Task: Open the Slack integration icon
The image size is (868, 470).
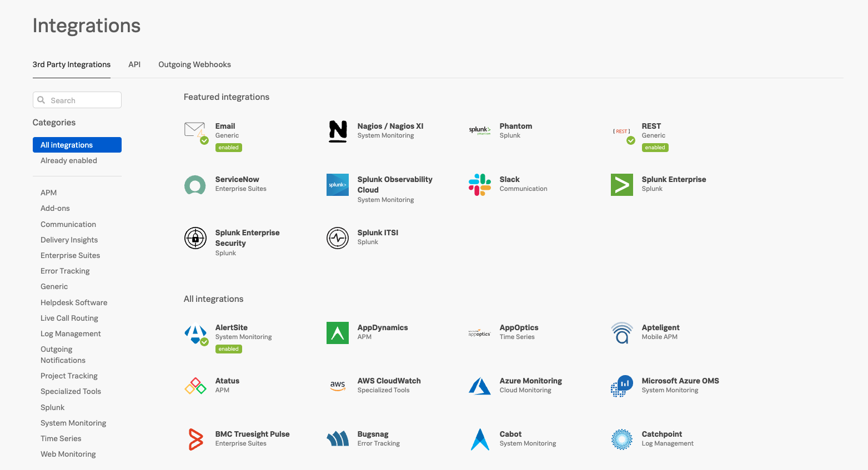Action: pyautogui.click(x=479, y=184)
